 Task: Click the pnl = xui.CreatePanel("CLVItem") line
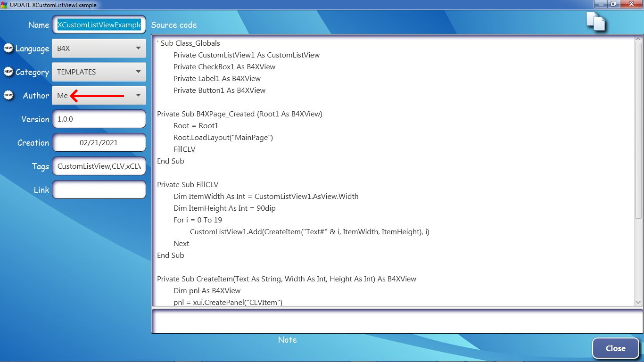[x=228, y=303]
